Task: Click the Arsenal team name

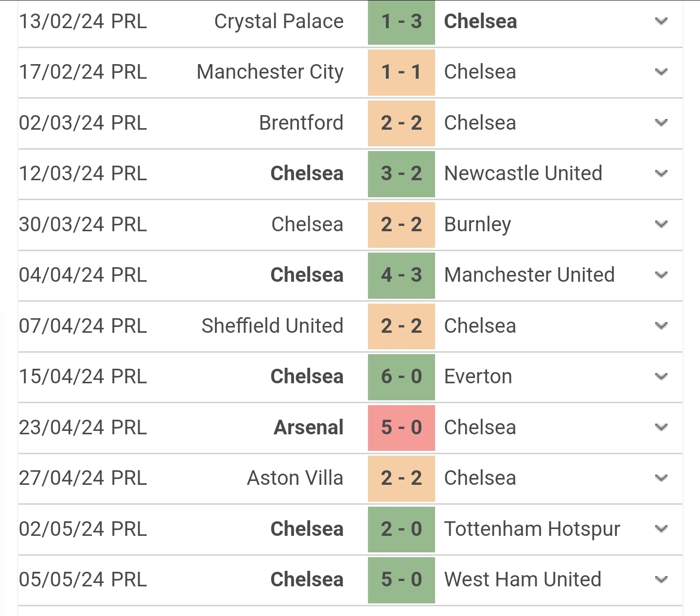Action: tap(308, 428)
